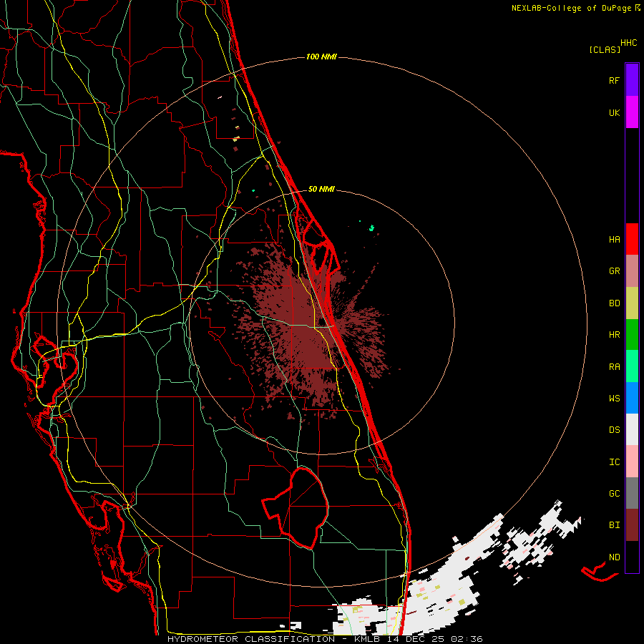Click the RA legend label

click(614, 367)
